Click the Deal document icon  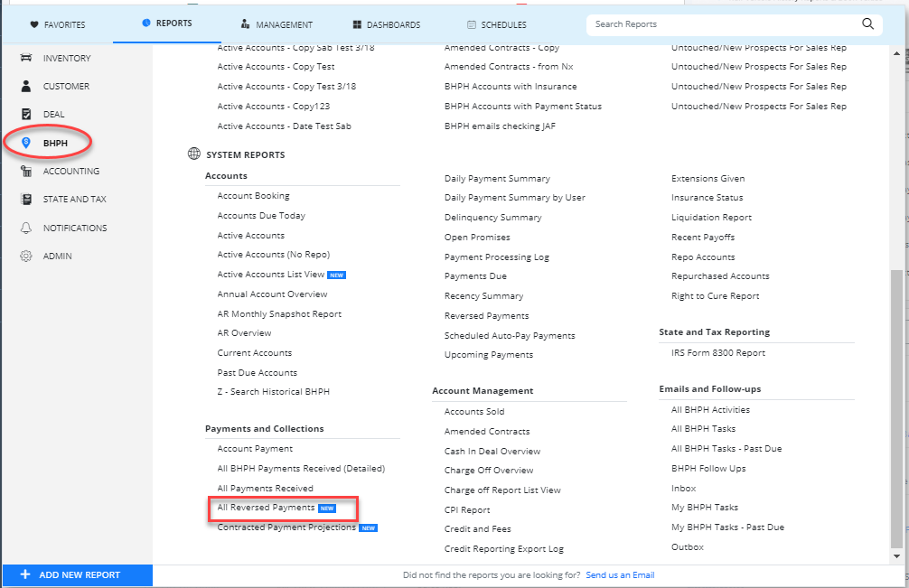[x=26, y=114]
